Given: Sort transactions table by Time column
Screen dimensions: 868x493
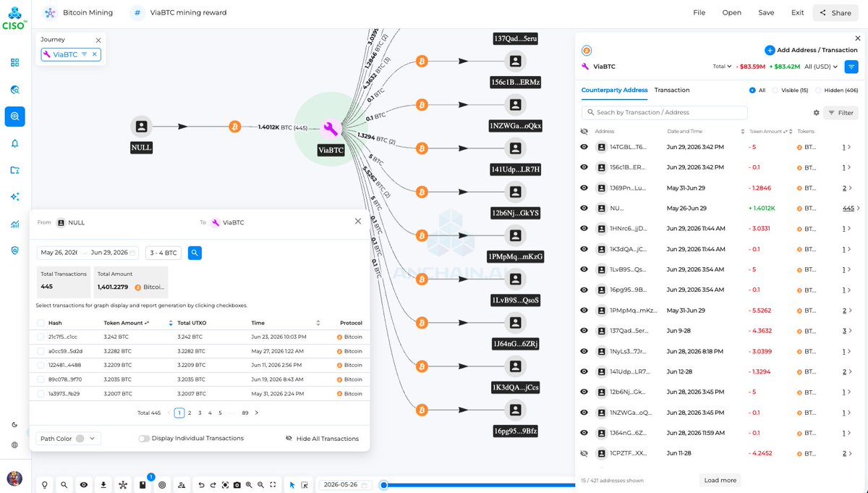Looking at the screenshot, I should 318,323.
